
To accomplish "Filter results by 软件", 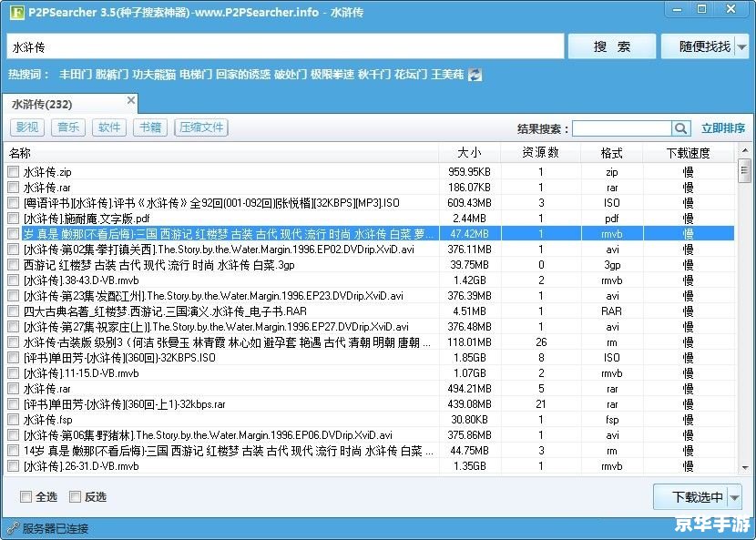I will pyautogui.click(x=109, y=127).
